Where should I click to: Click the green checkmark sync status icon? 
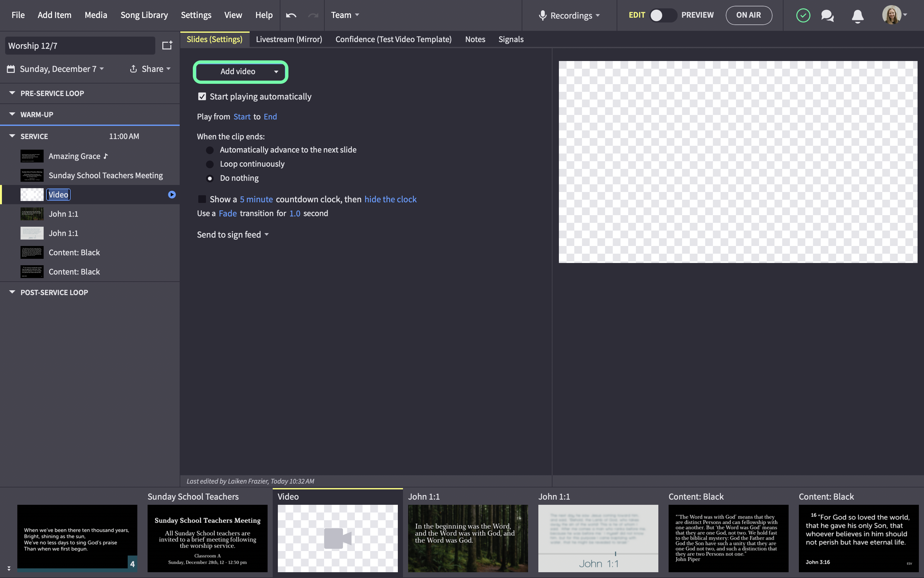803,15
